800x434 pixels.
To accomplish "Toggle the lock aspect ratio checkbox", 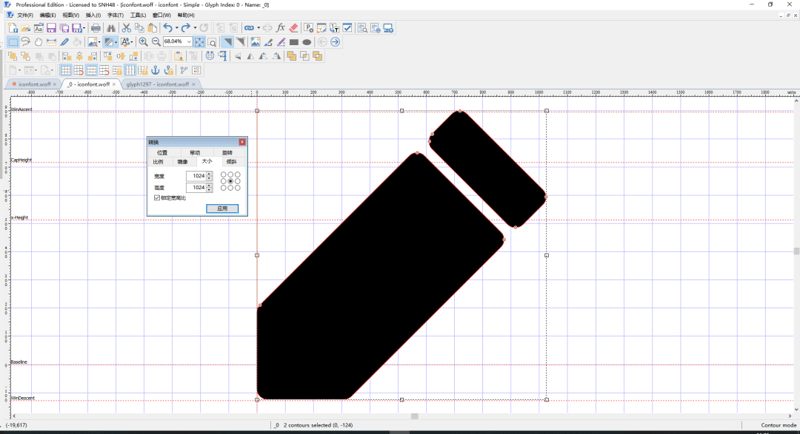I will [157, 198].
